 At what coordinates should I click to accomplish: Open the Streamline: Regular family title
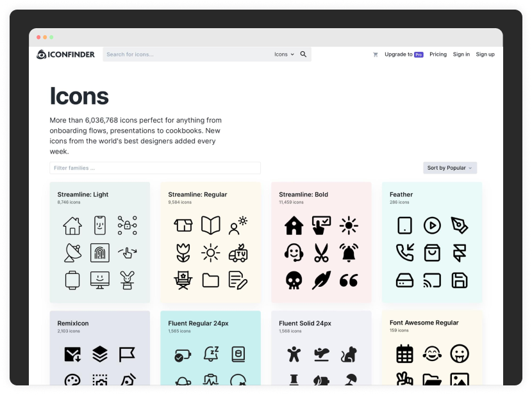click(197, 195)
